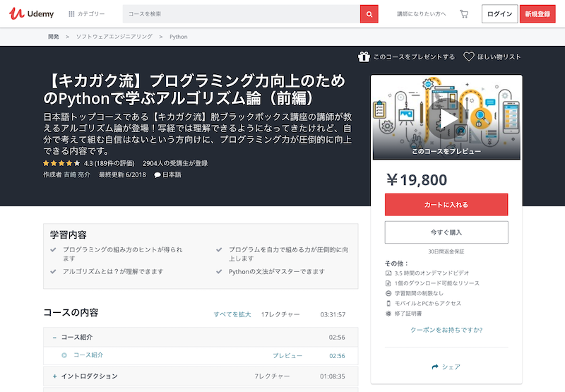Open クーポンをお持ちですか? link
Screen dimensions: 565x392
tap(446, 330)
